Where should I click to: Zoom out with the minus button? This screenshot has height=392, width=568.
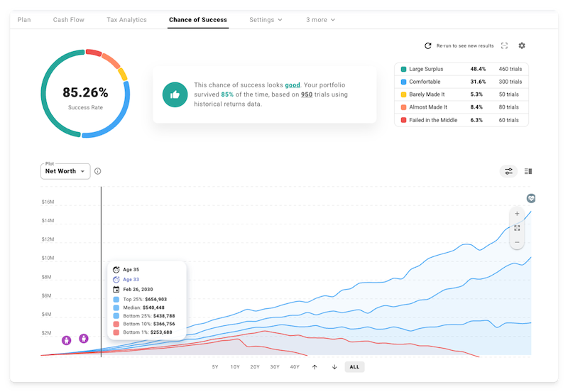[517, 242]
